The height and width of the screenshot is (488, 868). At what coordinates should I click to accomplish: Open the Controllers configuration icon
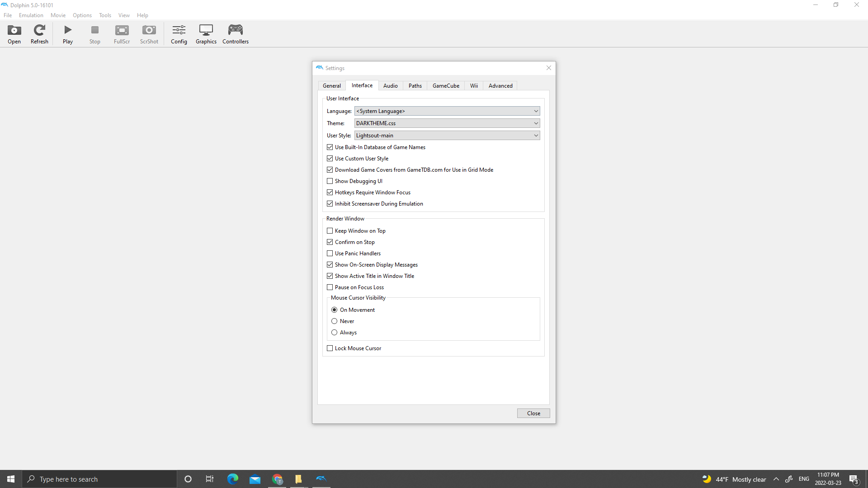click(235, 34)
